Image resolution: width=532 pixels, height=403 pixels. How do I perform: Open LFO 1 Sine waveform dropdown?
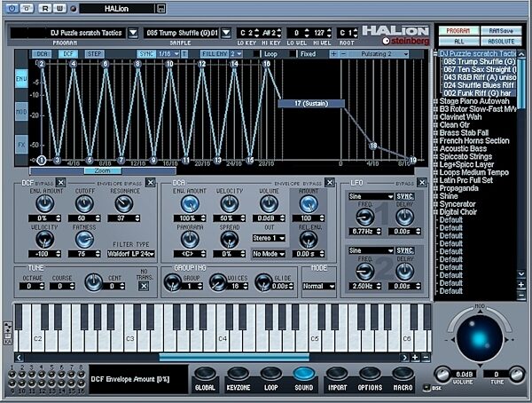pos(371,196)
